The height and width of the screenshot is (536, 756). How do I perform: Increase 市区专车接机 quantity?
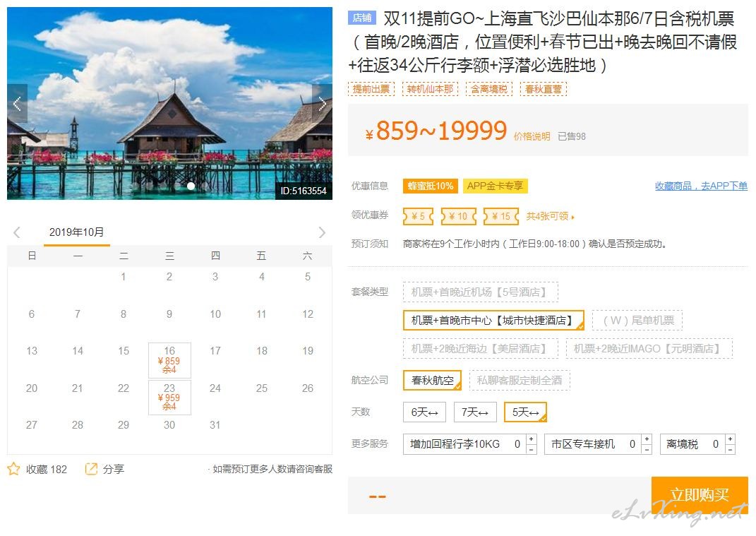pyautogui.click(x=647, y=439)
